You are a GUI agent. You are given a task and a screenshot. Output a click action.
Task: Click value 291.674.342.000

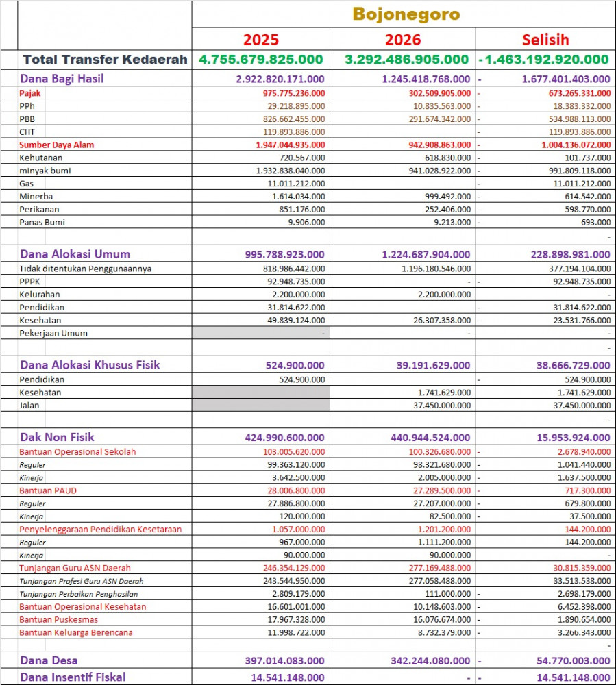point(440,119)
